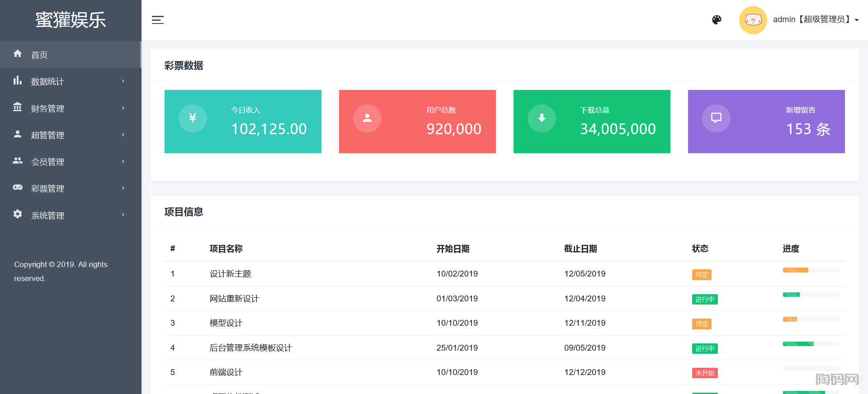This screenshot has height=394, width=868.
Task: Expand the 超管管理 submenu chevron
Action: (x=123, y=135)
